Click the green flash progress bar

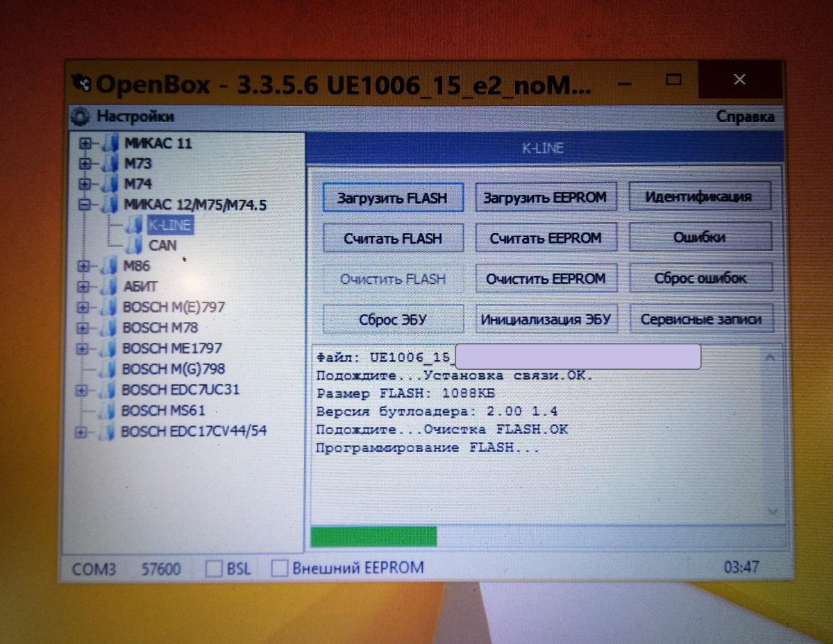pos(373,536)
